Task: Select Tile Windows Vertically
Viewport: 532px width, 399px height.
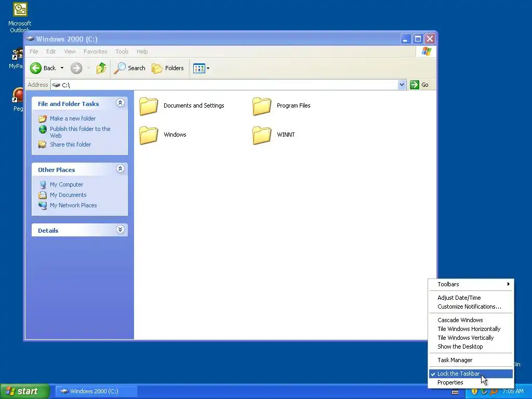Action: pyautogui.click(x=471, y=338)
